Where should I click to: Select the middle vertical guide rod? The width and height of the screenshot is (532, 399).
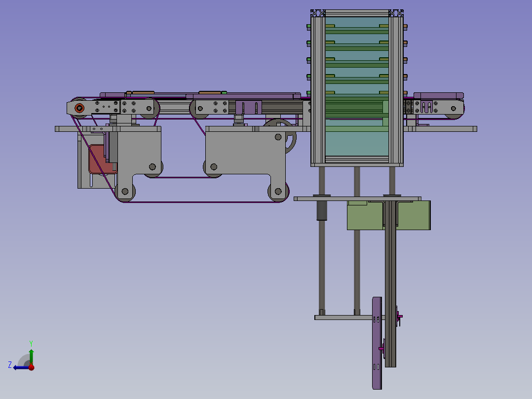(x=357, y=241)
